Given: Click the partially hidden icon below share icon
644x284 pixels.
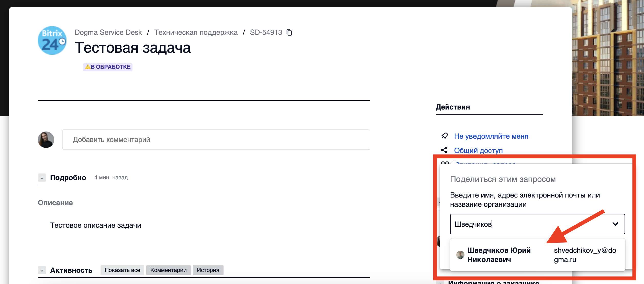Looking at the screenshot, I should point(445,162).
